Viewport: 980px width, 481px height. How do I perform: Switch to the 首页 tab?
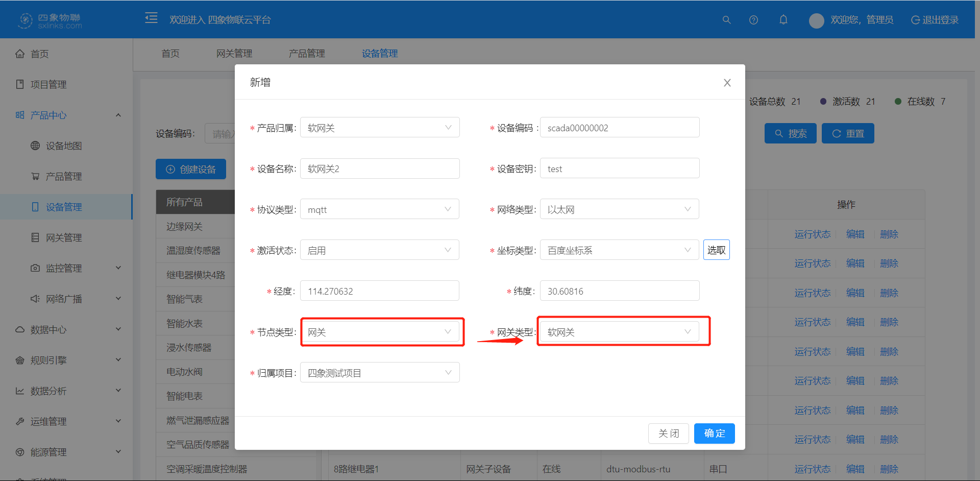click(170, 53)
